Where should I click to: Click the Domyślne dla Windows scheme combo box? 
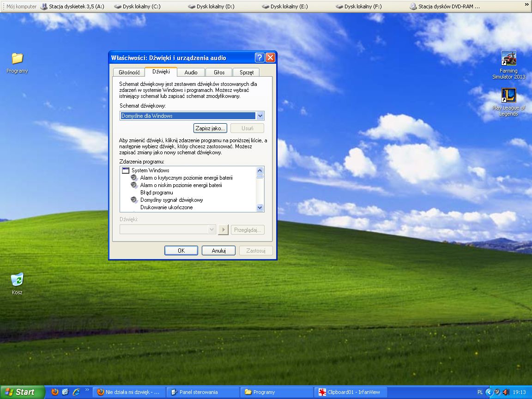(x=192, y=116)
